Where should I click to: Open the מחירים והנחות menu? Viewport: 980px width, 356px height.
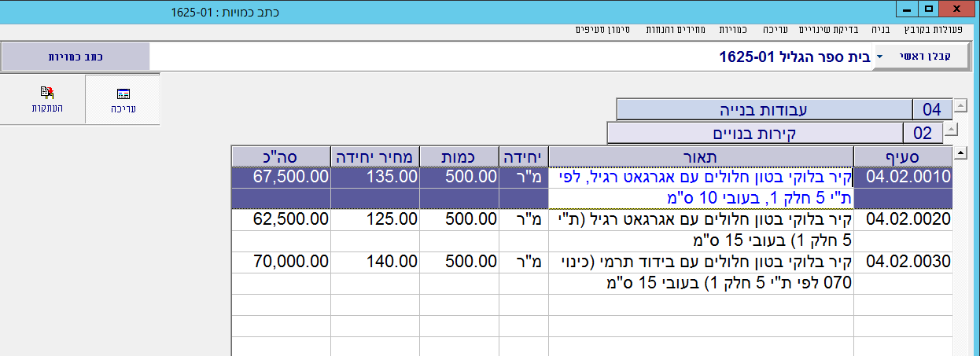[x=680, y=30]
